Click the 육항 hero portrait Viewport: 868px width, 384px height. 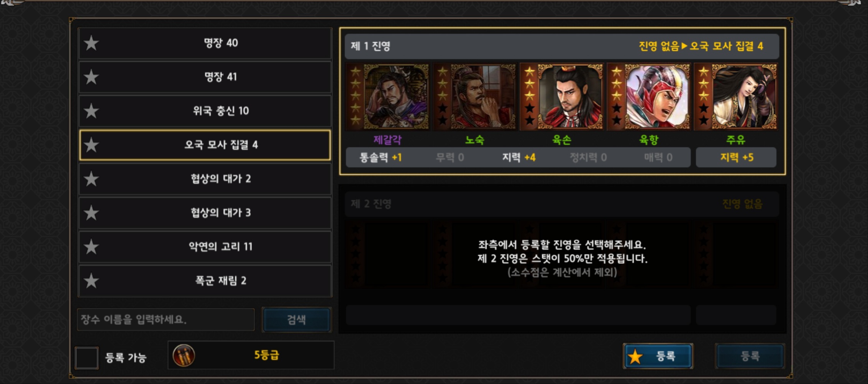[648, 97]
